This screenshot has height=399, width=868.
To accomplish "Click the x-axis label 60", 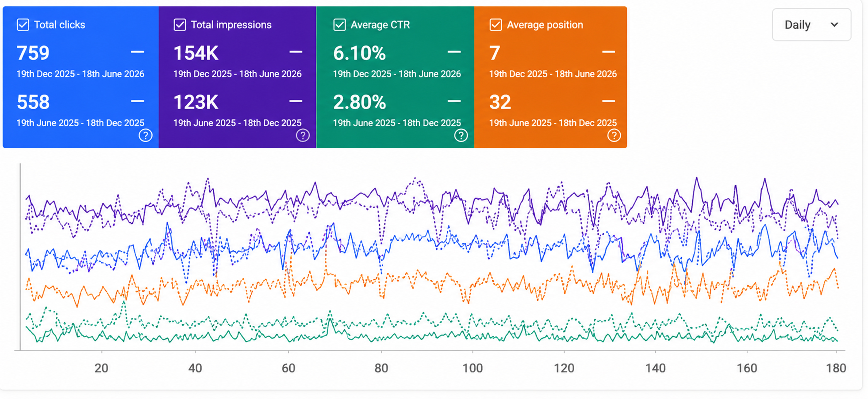I will (x=288, y=368).
